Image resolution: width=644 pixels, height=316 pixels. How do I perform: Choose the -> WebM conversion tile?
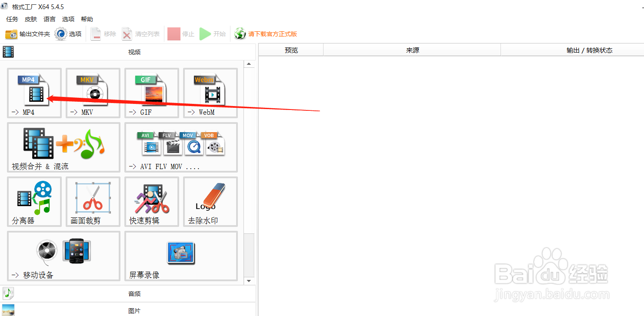point(210,93)
